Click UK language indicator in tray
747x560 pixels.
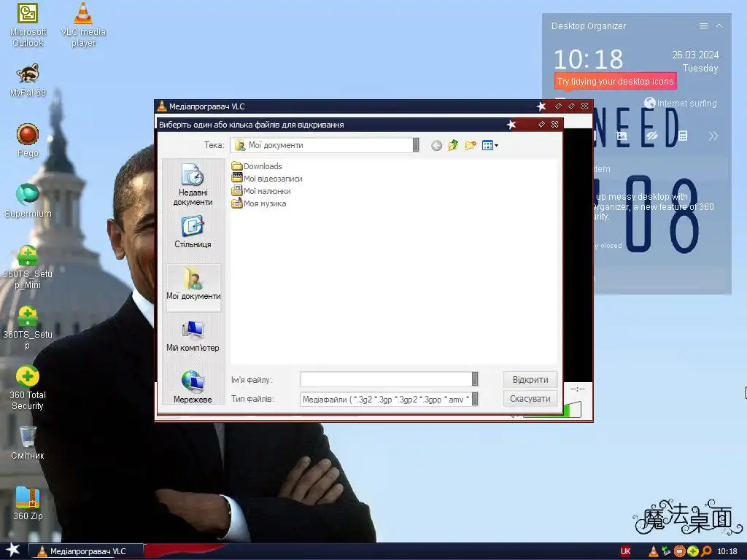(x=625, y=551)
